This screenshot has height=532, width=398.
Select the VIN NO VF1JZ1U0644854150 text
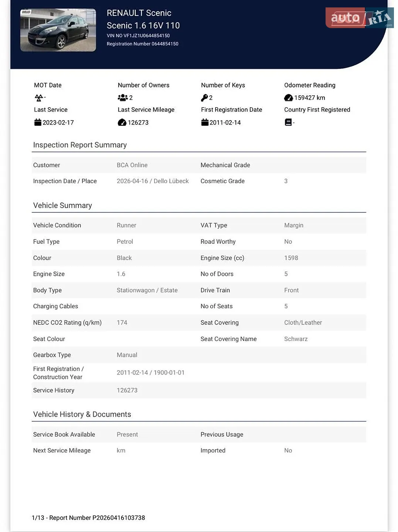click(138, 36)
